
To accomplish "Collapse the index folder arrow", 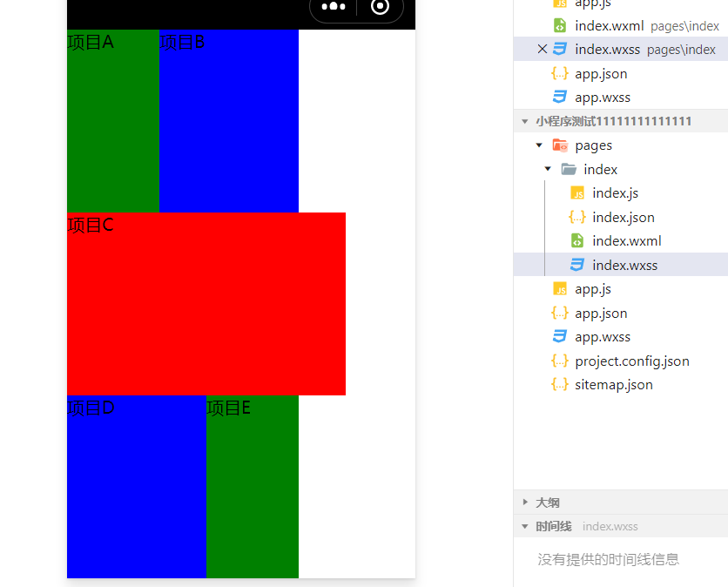I will click(548, 169).
